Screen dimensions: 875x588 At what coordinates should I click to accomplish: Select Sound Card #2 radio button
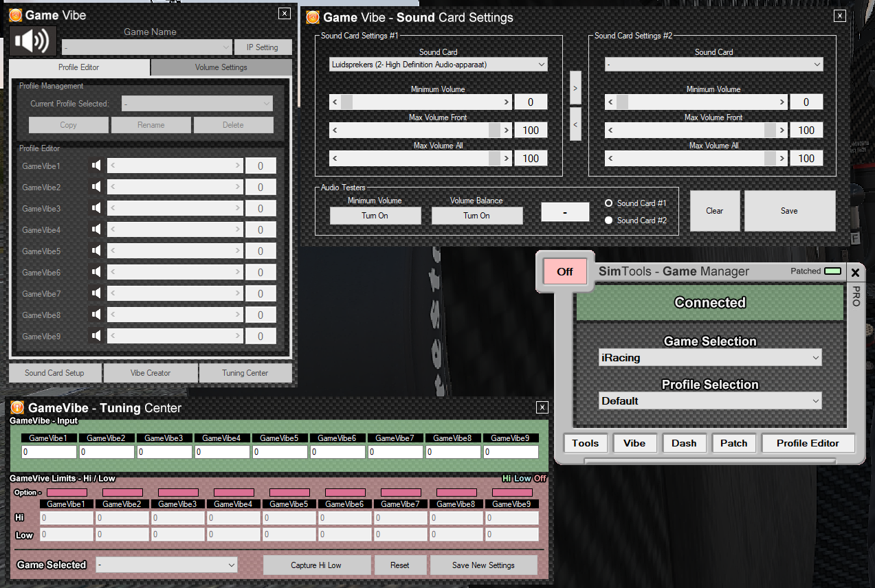[608, 220]
